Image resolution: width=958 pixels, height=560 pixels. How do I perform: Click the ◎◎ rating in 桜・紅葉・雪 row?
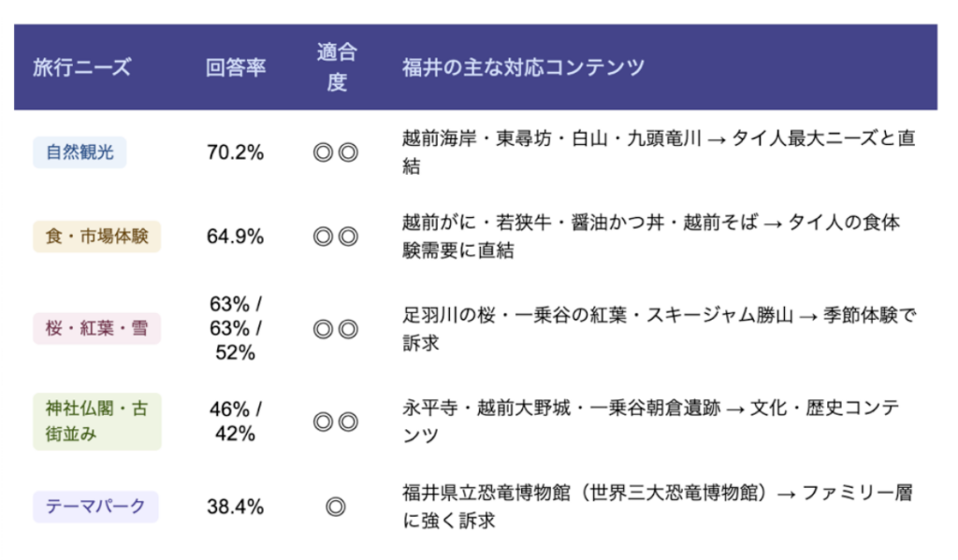pos(336,329)
